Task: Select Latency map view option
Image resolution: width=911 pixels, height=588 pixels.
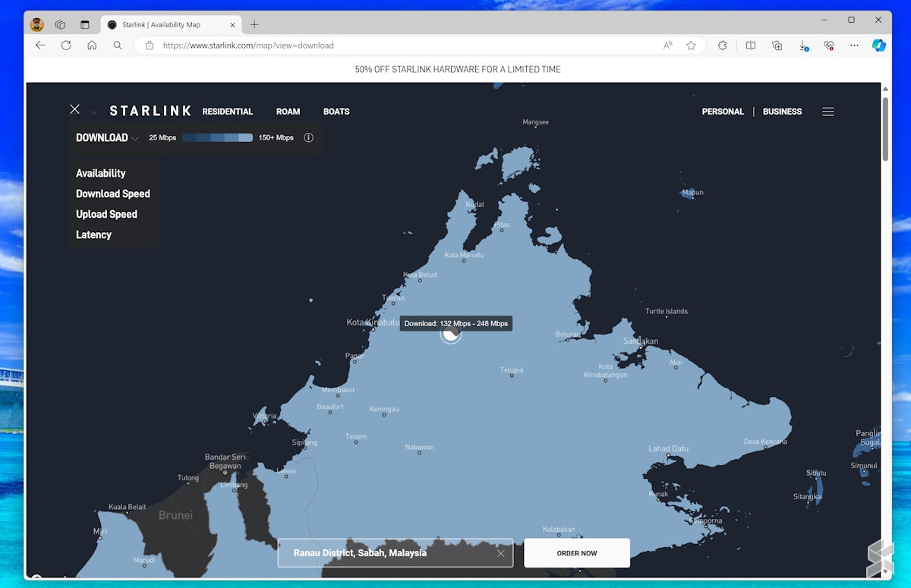Action: pos(93,235)
